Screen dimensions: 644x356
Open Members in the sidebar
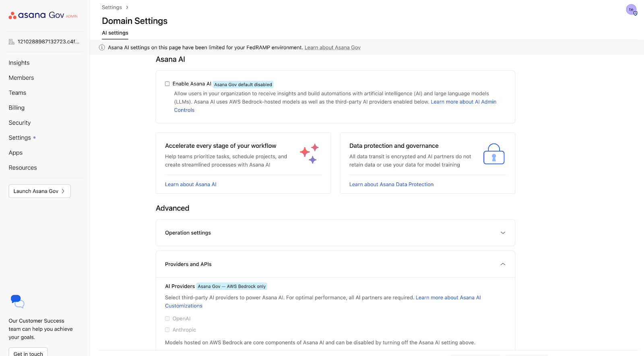point(21,78)
